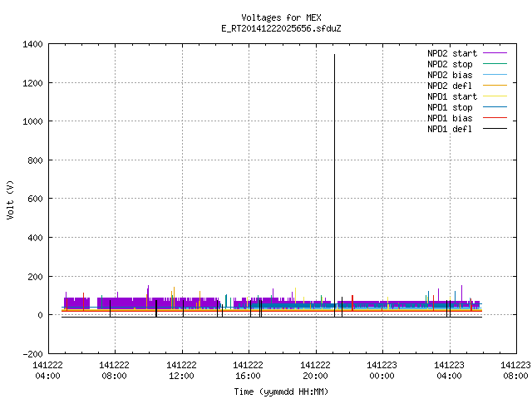The image size is (532, 399).
Task: Click the 'NPD1 defl' legend label
Action: point(450,129)
